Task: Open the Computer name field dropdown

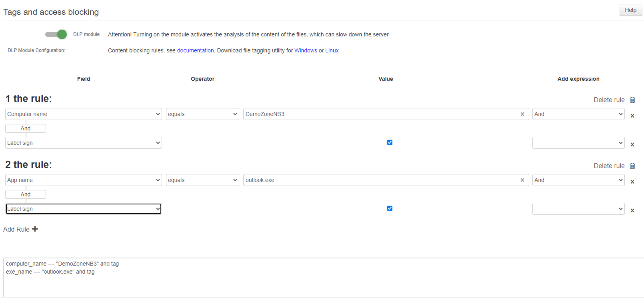Action: pyautogui.click(x=84, y=114)
